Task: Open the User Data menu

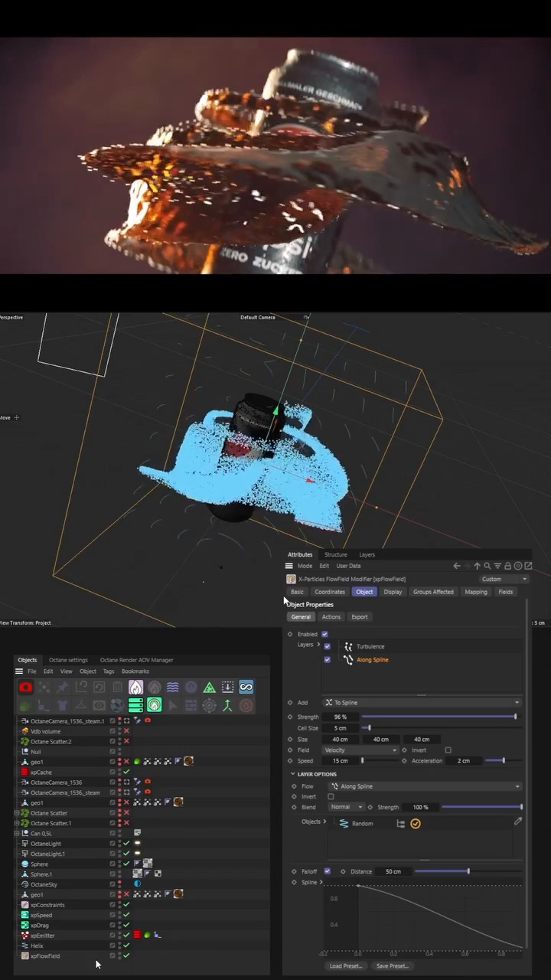Action: pos(348,566)
